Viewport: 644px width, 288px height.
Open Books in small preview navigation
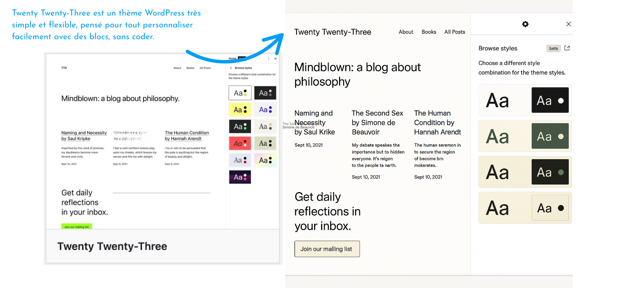190,68
